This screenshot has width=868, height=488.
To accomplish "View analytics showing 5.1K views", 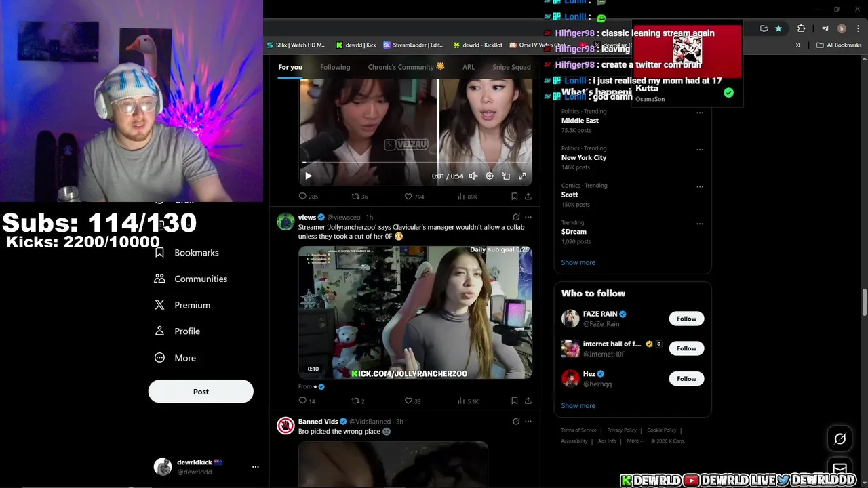I will pos(468,401).
